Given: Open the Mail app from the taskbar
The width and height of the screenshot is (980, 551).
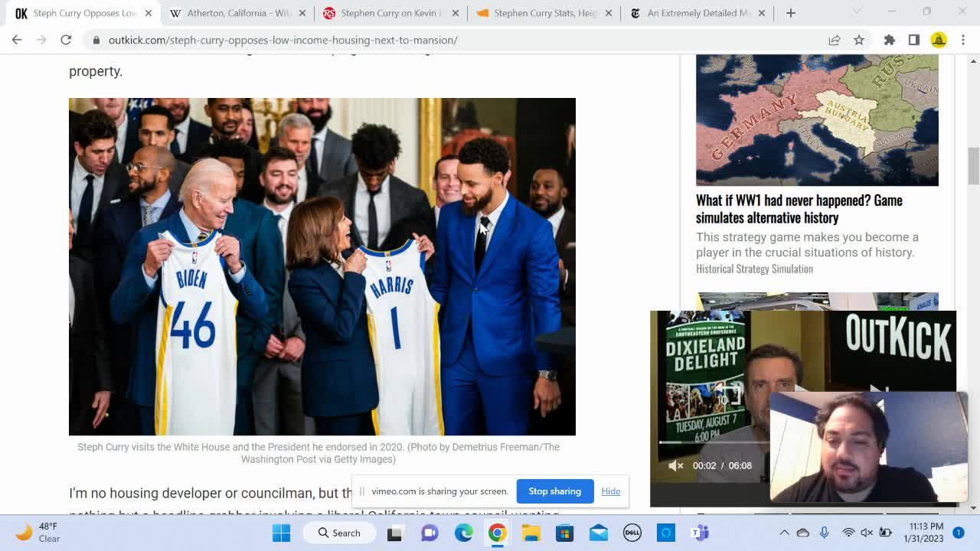Looking at the screenshot, I should tap(598, 533).
